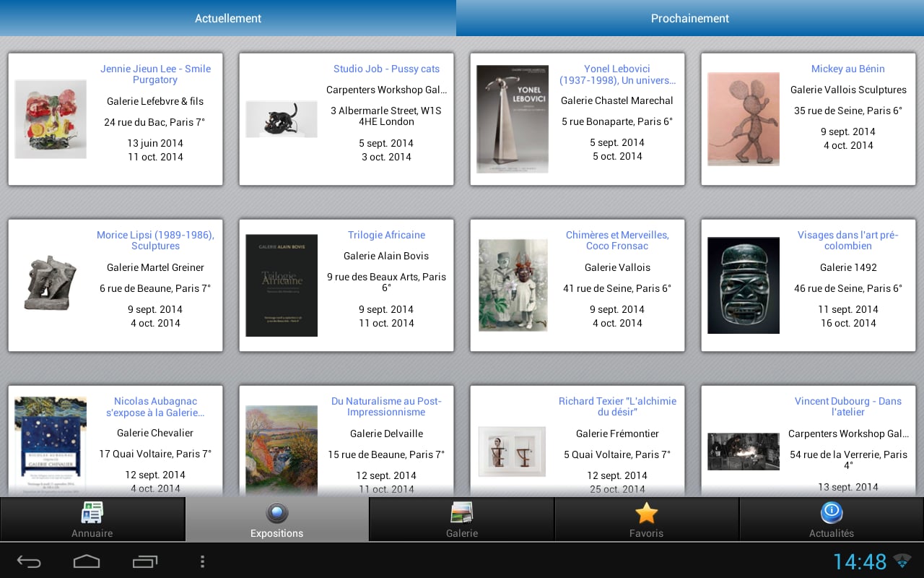The height and width of the screenshot is (578, 924).
Task: Open the Richard Texier artwork thumbnail
Action: click(513, 452)
